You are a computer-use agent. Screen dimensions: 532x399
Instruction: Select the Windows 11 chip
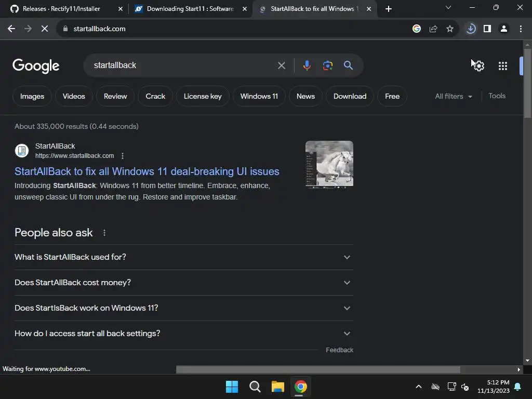point(259,96)
